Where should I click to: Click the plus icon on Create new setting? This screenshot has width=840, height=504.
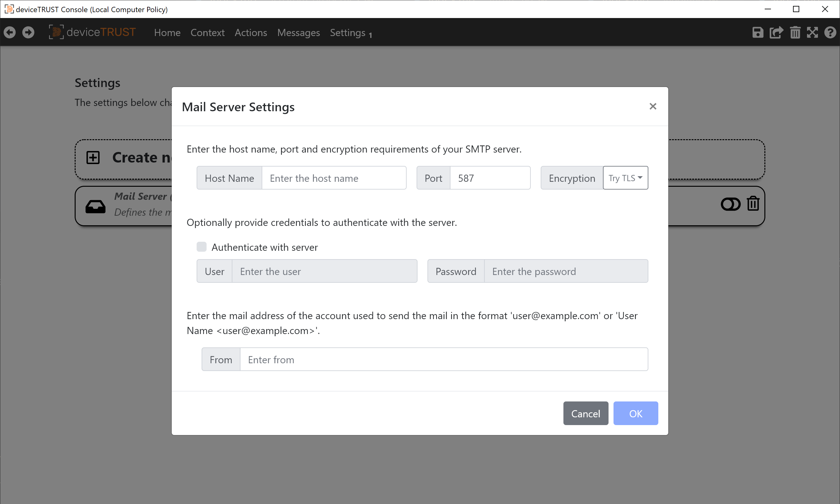pos(93,157)
